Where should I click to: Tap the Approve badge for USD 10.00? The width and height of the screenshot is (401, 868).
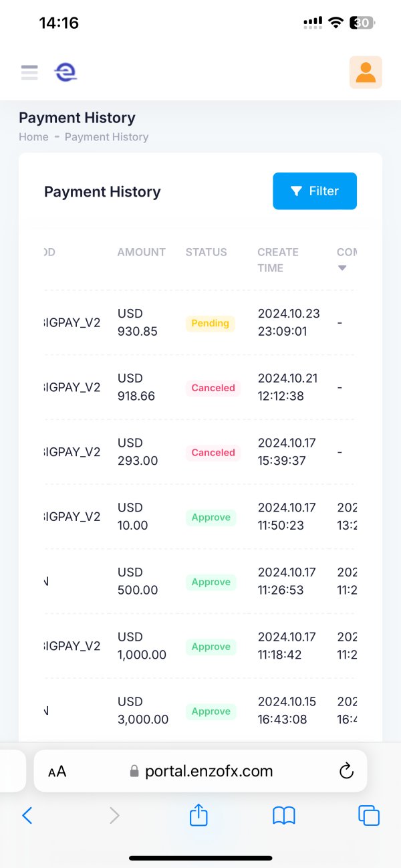pyautogui.click(x=211, y=517)
